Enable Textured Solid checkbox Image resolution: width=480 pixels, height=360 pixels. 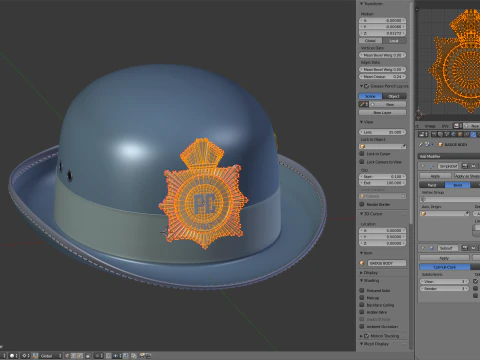point(362,290)
